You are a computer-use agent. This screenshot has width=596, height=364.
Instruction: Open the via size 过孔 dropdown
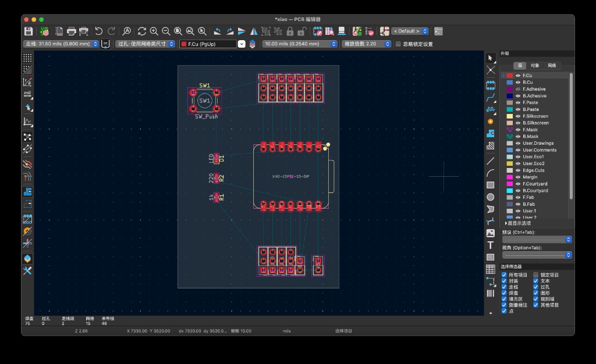coord(145,44)
